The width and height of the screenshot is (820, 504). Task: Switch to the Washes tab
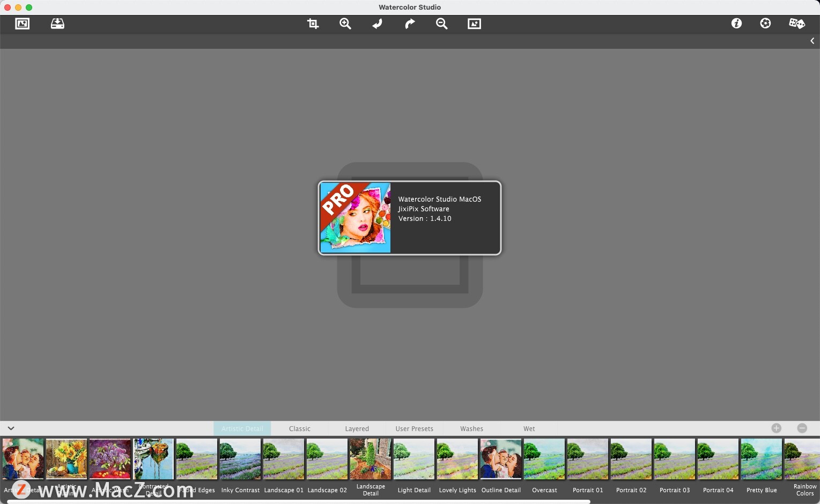(472, 428)
